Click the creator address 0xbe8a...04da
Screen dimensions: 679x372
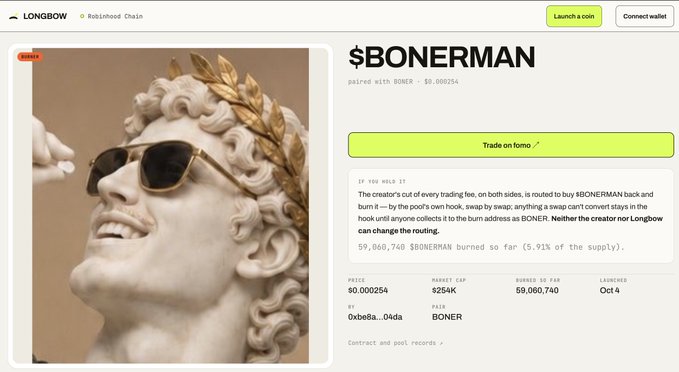(x=375, y=317)
